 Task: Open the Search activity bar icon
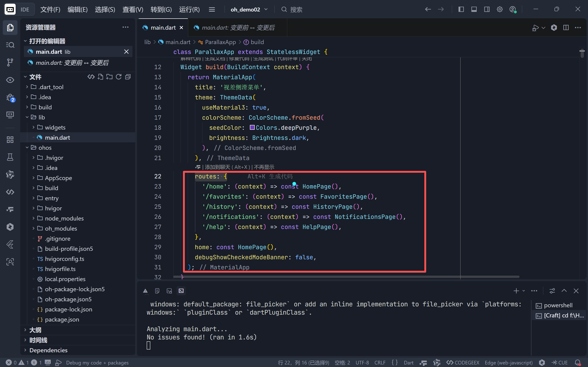tap(10, 45)
